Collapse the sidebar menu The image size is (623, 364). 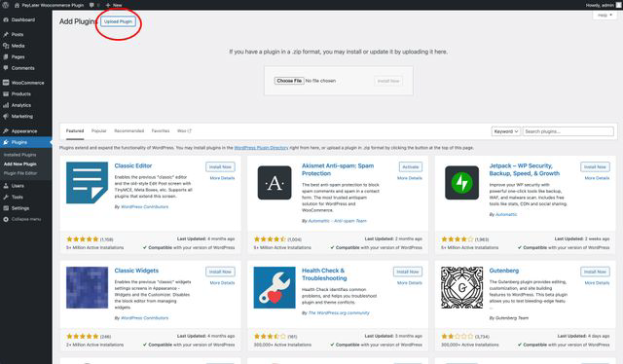tap(22, 219)
